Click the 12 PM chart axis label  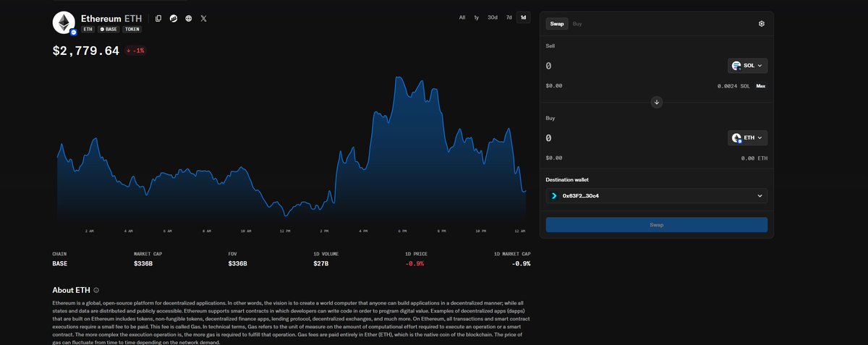[284, 231]
